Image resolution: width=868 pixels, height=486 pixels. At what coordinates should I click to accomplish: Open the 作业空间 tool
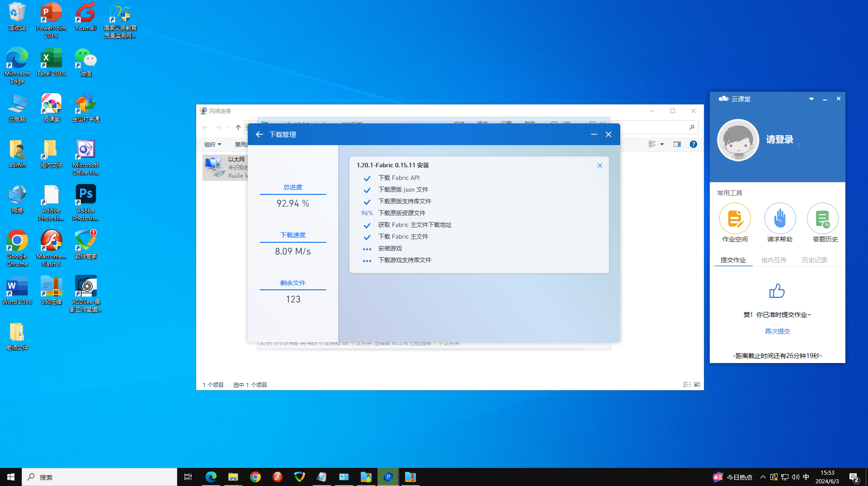735,219
